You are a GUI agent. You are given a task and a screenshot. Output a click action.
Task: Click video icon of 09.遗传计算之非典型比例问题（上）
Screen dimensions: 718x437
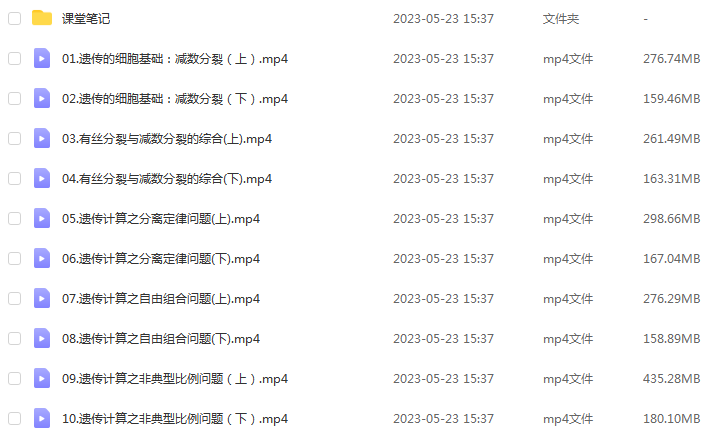tap(42, 378)
